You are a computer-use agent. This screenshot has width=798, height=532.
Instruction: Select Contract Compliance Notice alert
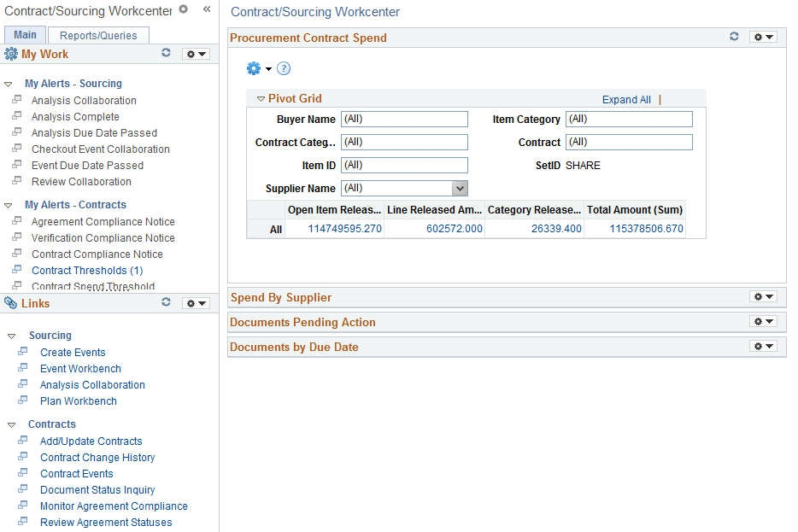[x=97, y=254]
